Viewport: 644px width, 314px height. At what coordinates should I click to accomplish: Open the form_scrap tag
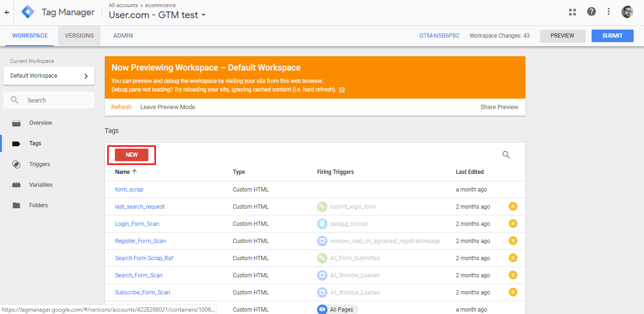[x=129, y=190]
